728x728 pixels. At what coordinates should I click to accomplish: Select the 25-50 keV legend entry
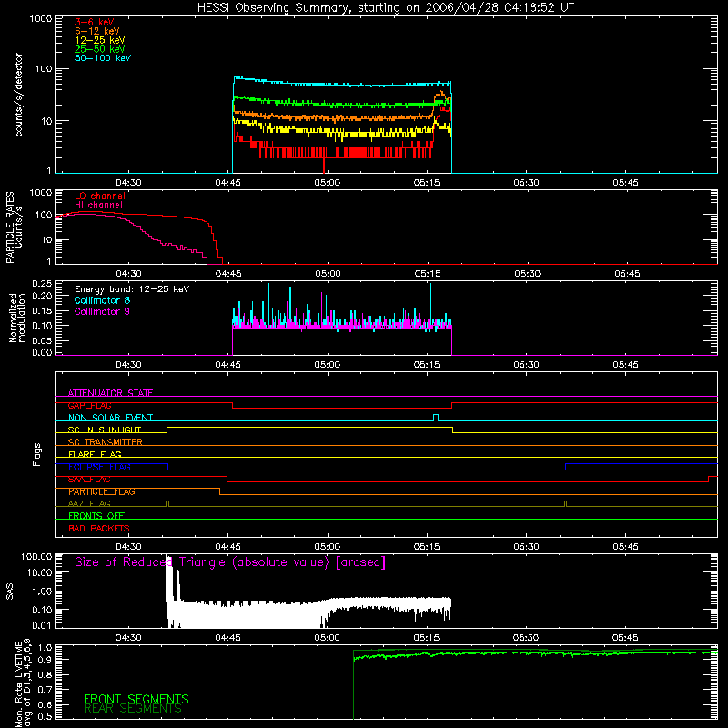click(x=99, y=49)
